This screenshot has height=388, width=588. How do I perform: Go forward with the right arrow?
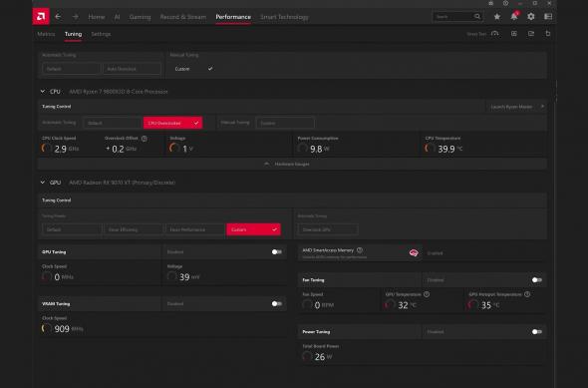point(76,17)
